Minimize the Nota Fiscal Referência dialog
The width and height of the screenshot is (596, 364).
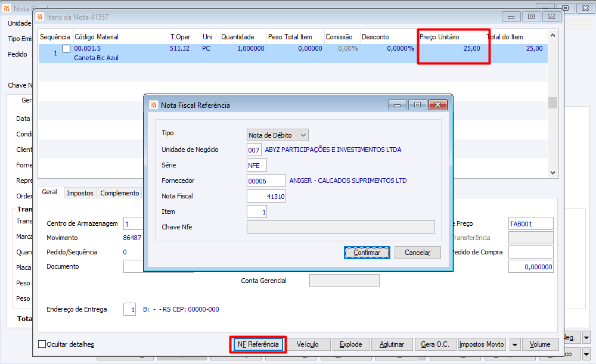pyautogui.click(x=397, y=105)
